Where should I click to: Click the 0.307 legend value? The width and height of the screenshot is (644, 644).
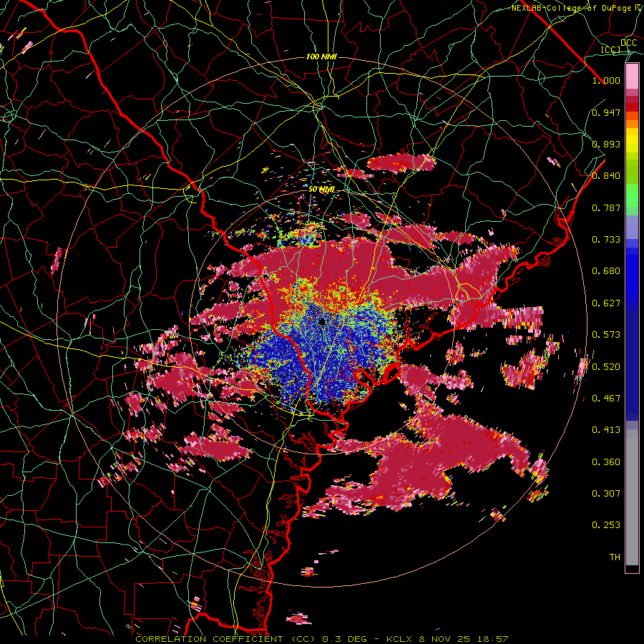tap(606, 494)
